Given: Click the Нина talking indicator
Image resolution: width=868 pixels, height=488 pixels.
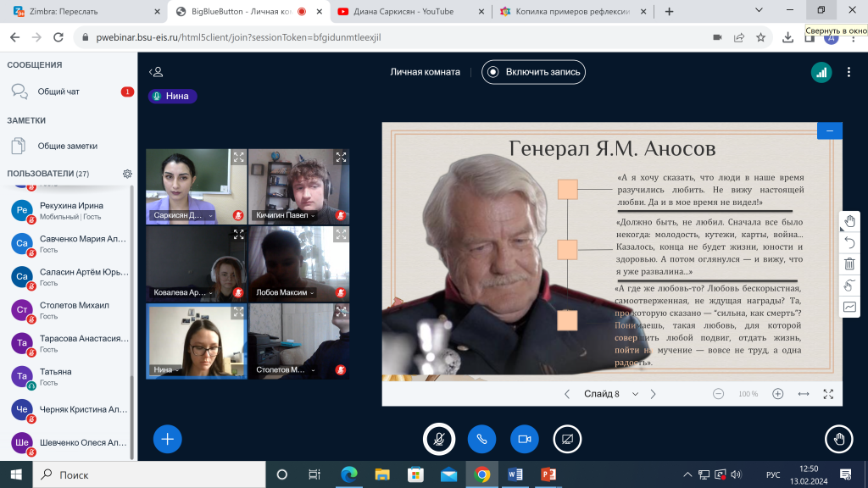Looking at the screenshot, I should click(x=172, y=97).
